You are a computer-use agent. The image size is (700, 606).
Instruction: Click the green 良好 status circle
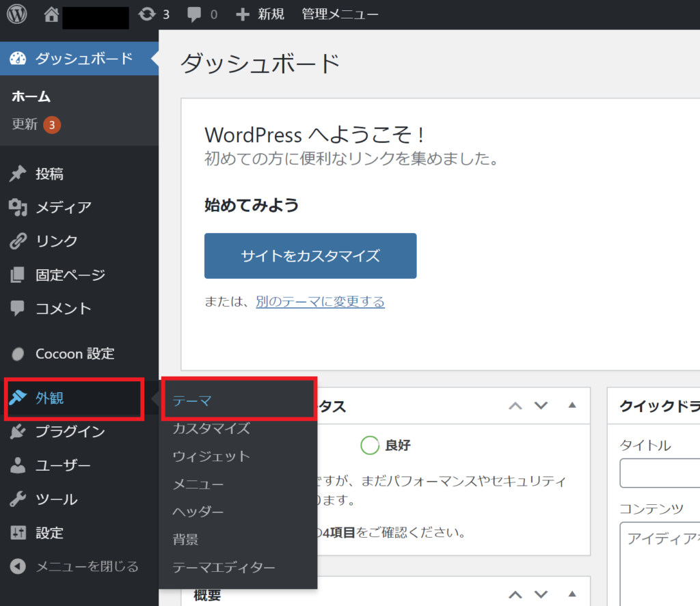tap(370, 445)
